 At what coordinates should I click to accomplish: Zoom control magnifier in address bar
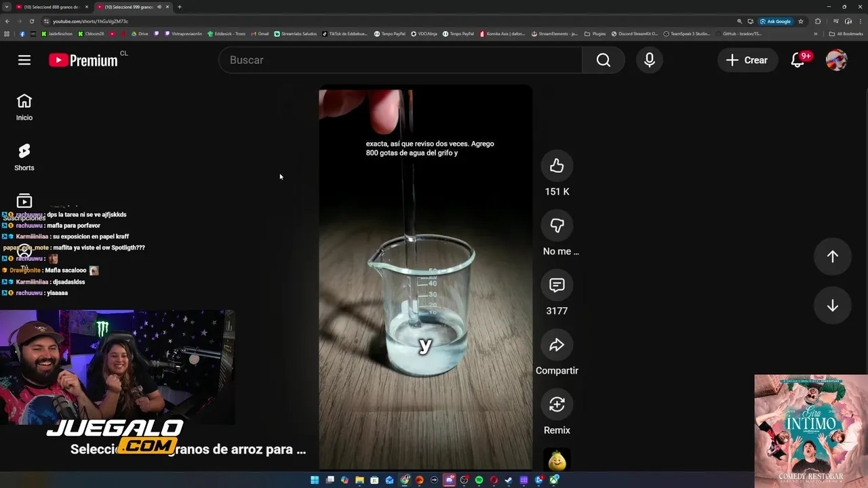[x=739, y=21]
